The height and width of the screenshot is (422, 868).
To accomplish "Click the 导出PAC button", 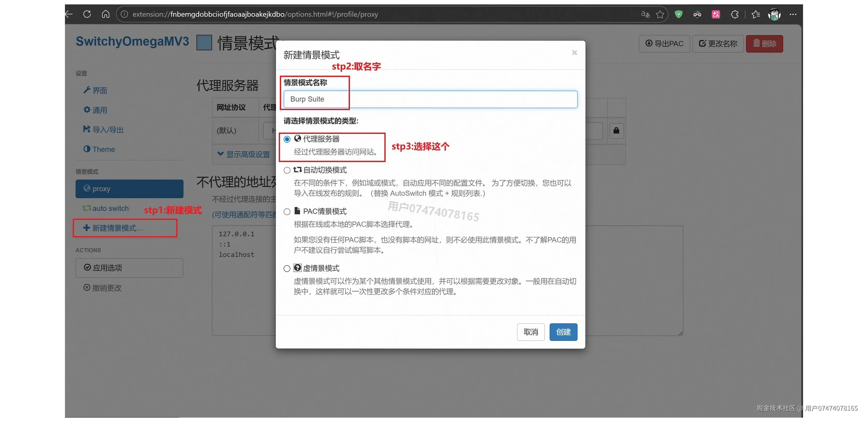I will click(x=664, y=44).
